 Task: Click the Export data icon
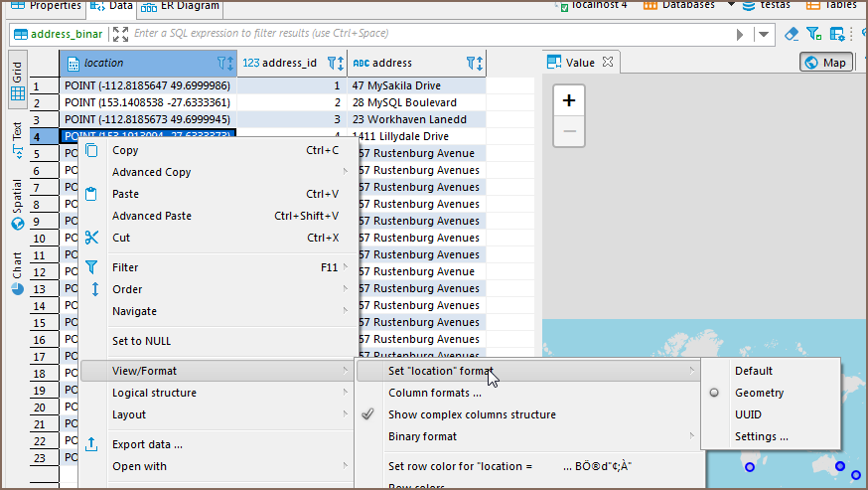pos(91,444)
